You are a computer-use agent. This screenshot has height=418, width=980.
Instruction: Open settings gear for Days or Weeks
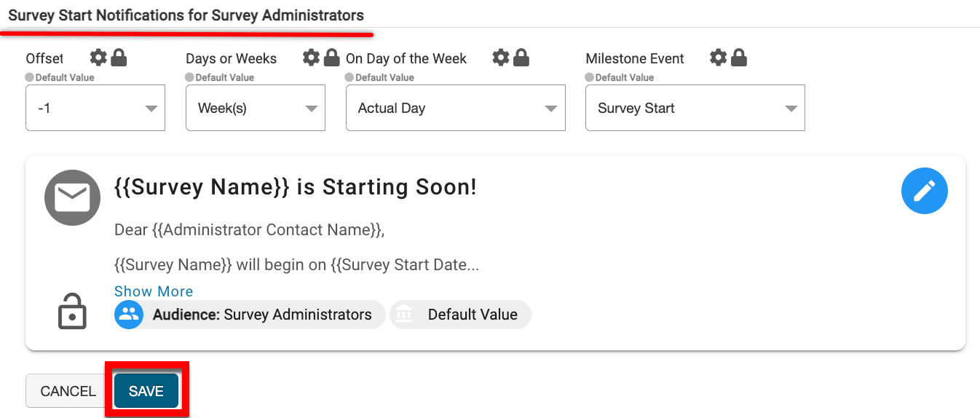[x=311, y=58]
